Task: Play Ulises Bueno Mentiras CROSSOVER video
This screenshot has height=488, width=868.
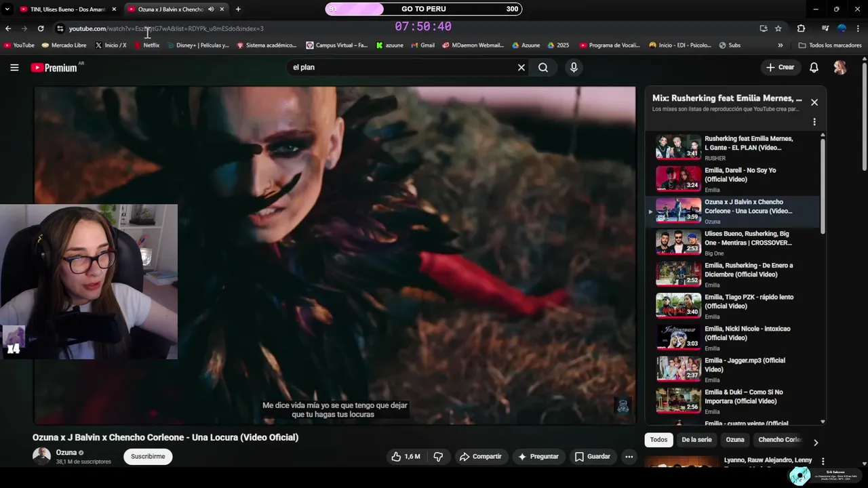Action: (x=732, y=243)
